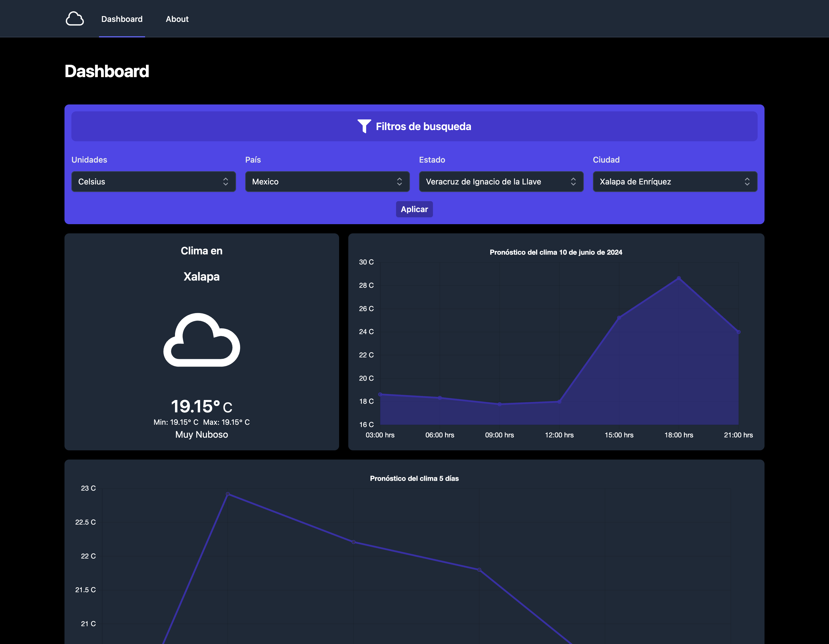Click the Aplicar button
The width and height of the screenshot is (829, 644).
click(414, 209)
